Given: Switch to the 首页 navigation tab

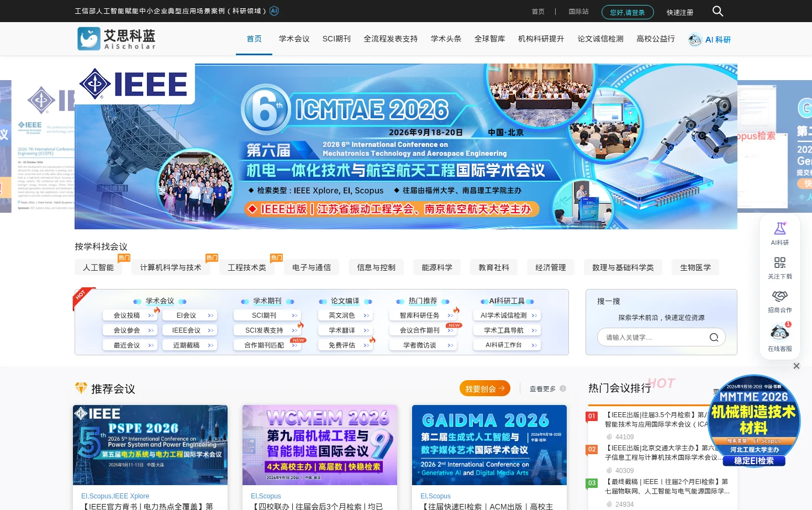Looking at the screenshot, I should click(x=254, y=39).
